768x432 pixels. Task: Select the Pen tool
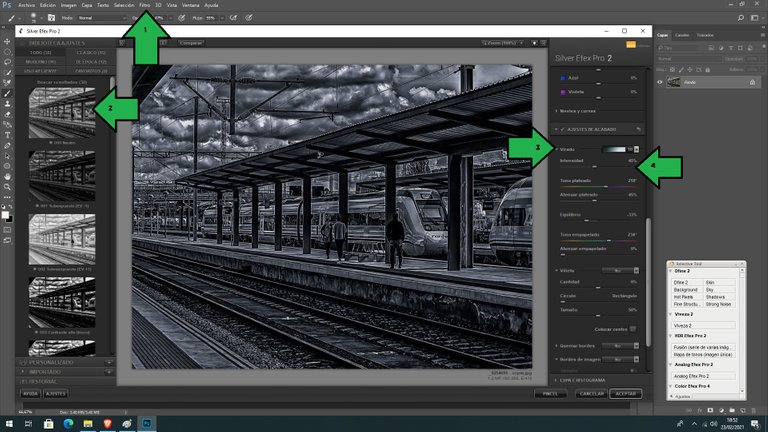7,145
